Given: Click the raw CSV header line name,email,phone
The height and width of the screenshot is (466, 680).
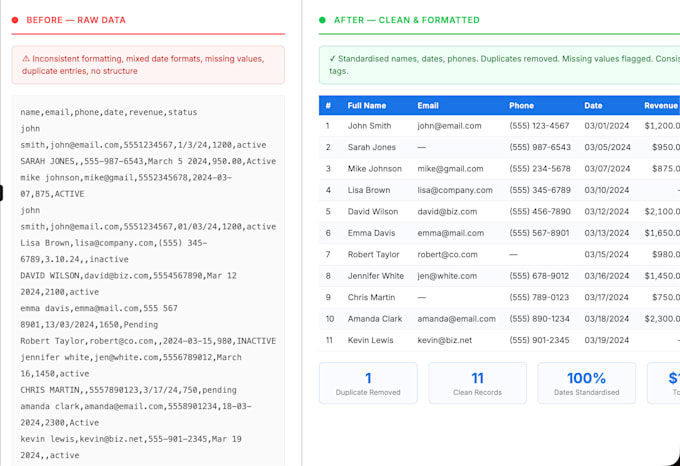Looking at the screenshot, I should (x=109, y=112).
